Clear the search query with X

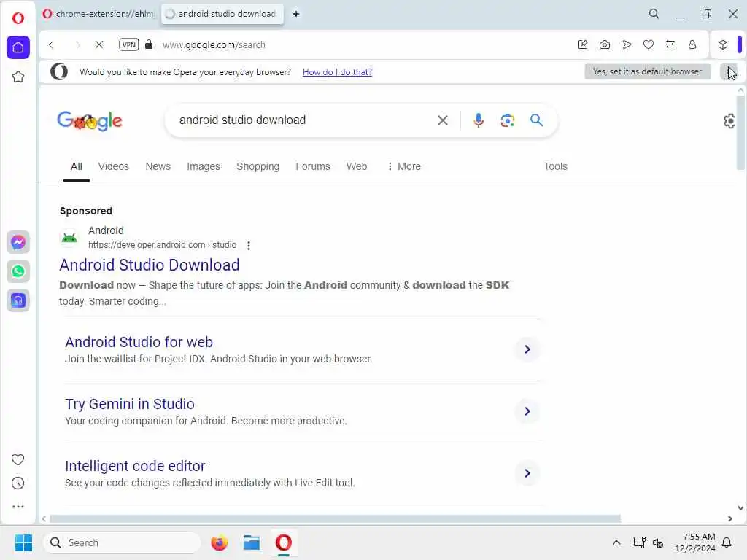tap(443, 120)
